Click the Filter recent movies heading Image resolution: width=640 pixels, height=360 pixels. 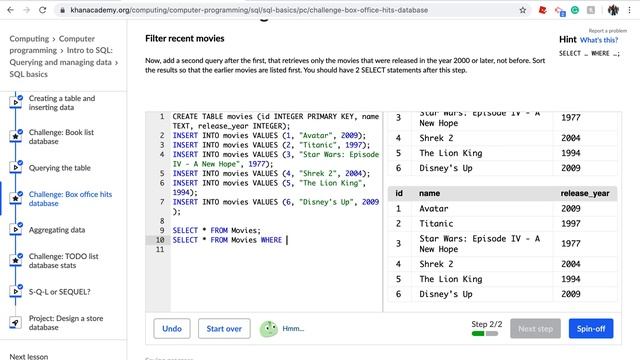(x=184, y=38)
